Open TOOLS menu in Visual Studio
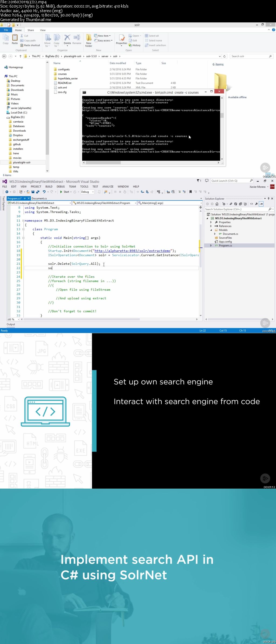This screenshot has width=276, height=644. click(x=84, y=186)
